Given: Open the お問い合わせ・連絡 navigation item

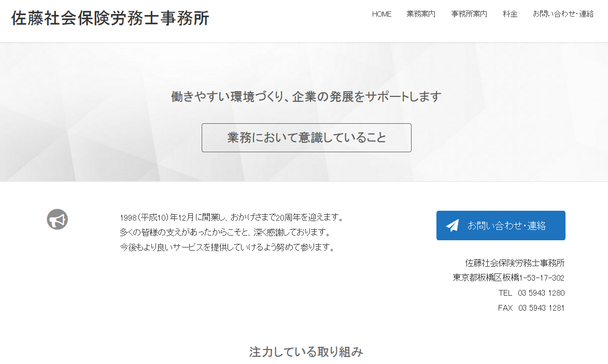Looking at the screenshot, I should [563, 14].
